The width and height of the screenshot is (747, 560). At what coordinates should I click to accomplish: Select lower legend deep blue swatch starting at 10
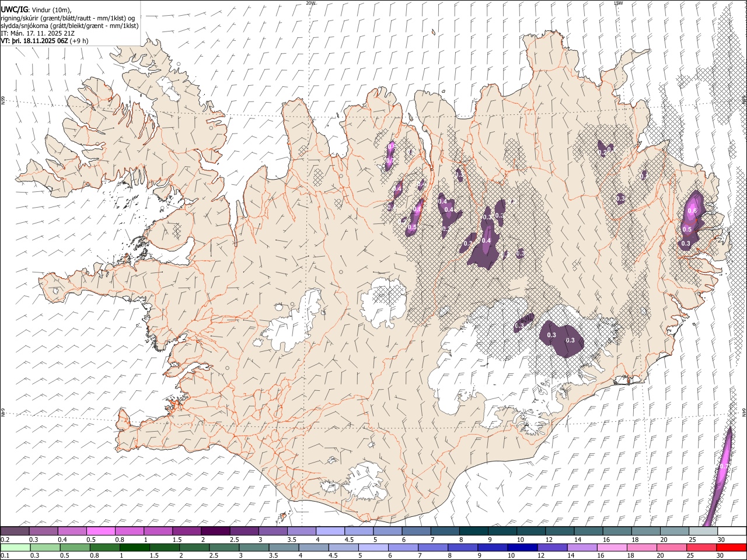click(522, 548)
